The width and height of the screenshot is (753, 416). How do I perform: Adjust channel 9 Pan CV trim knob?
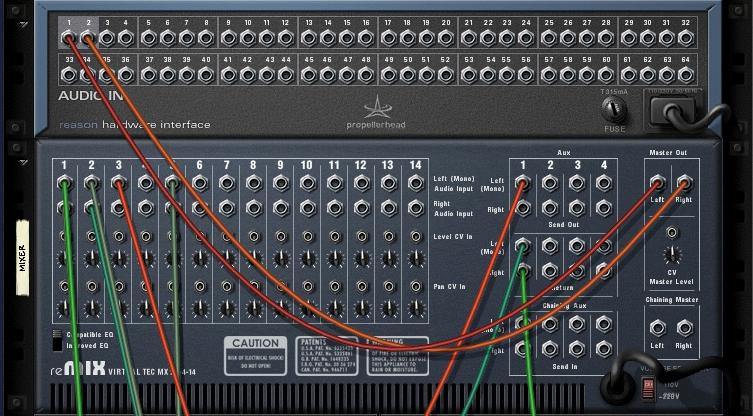click(281, 308)
